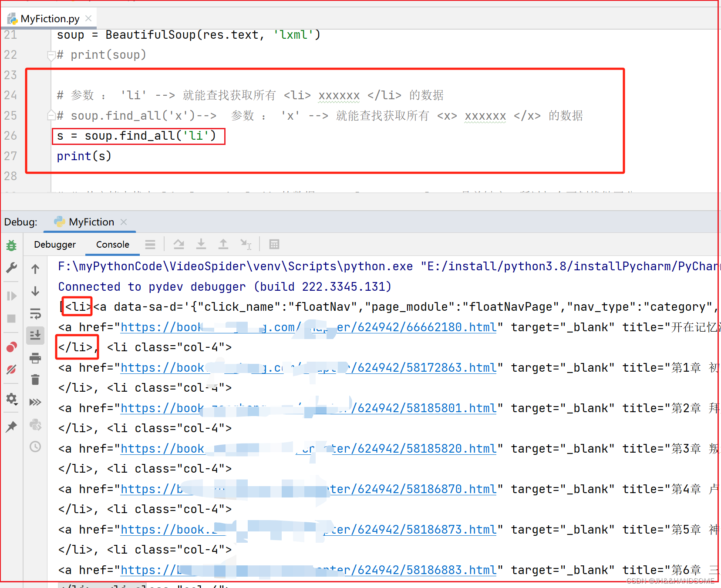Screen dimensions: 721x588
Task: Expand more console actions double-chevron
Action: (x=35, y=402)
